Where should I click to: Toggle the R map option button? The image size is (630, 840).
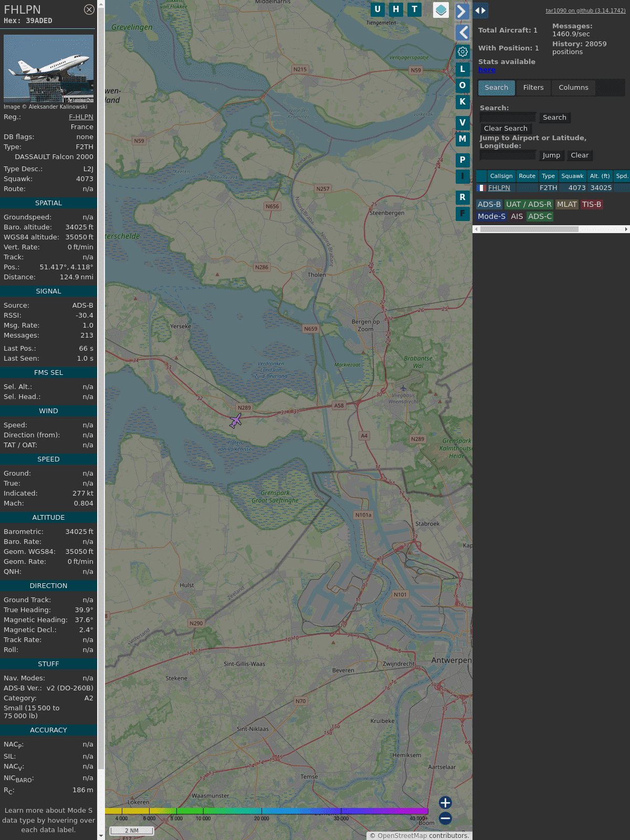click(x=463, y=197)
